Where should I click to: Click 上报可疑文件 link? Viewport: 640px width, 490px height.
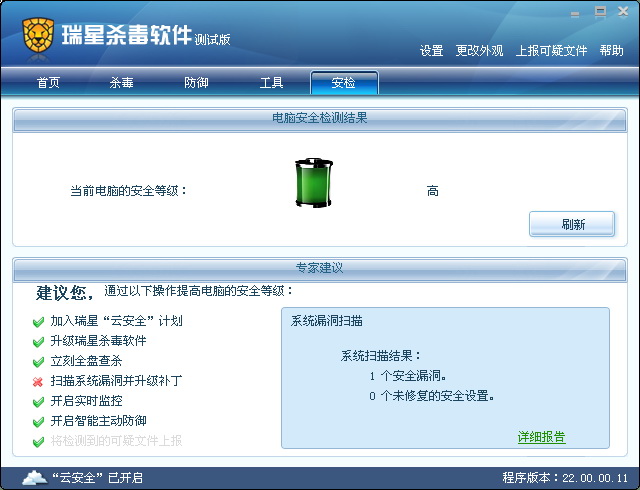551,51
